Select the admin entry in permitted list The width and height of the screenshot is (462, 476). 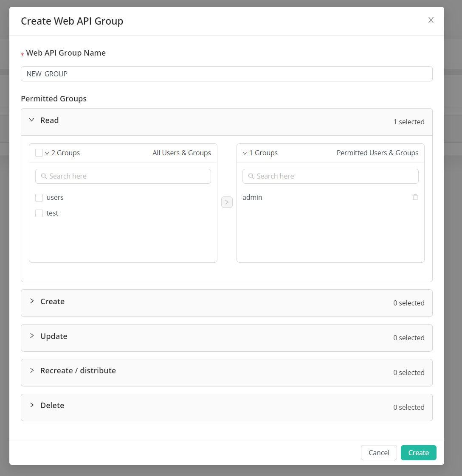[252, 197]
